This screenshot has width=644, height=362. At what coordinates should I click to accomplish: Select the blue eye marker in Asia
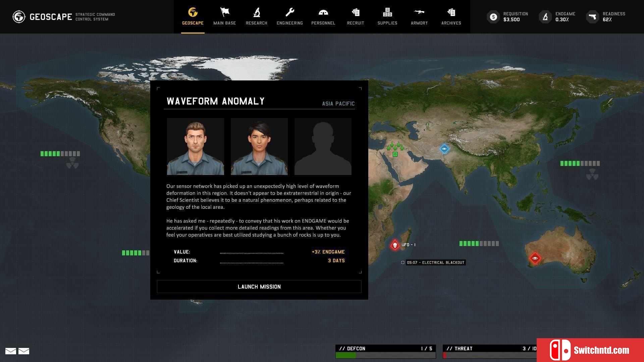[x=444, y=148]
